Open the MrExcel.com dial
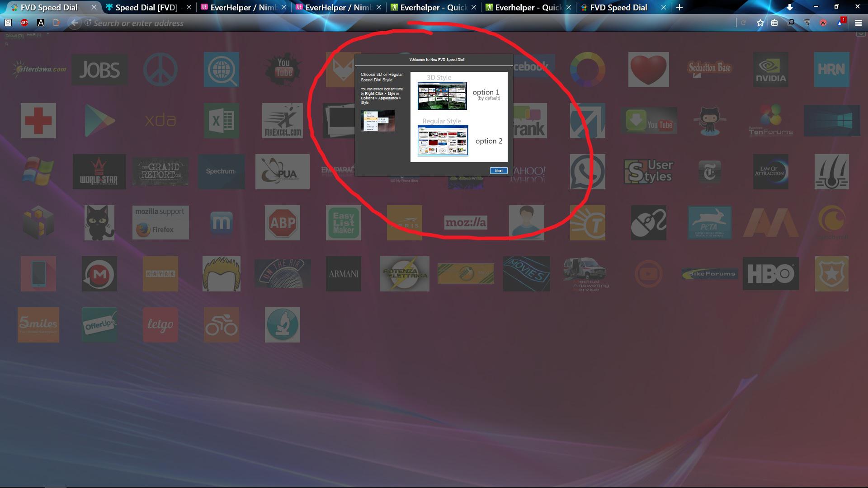 283,121
